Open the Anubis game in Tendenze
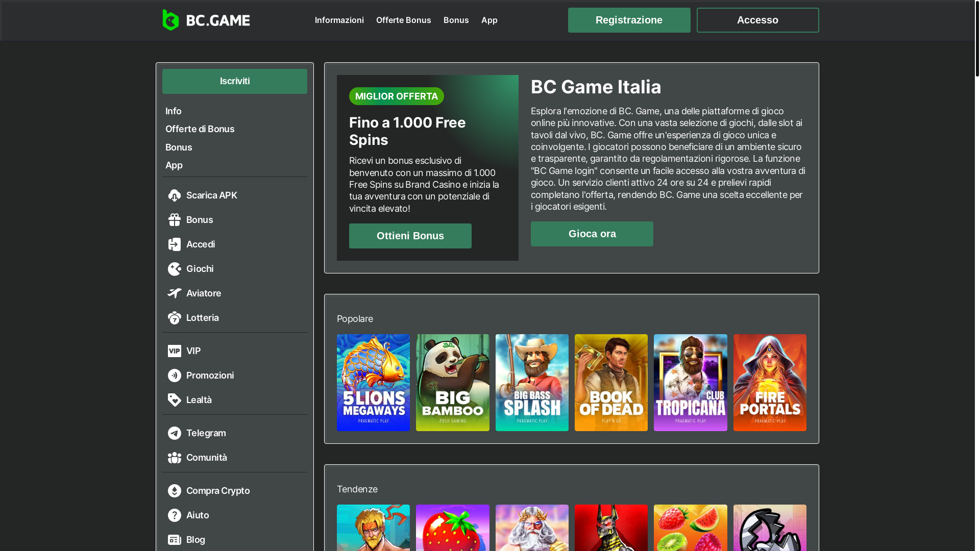Image resolution: width=980 pixels, height=551 pixels. coord(611,528)
